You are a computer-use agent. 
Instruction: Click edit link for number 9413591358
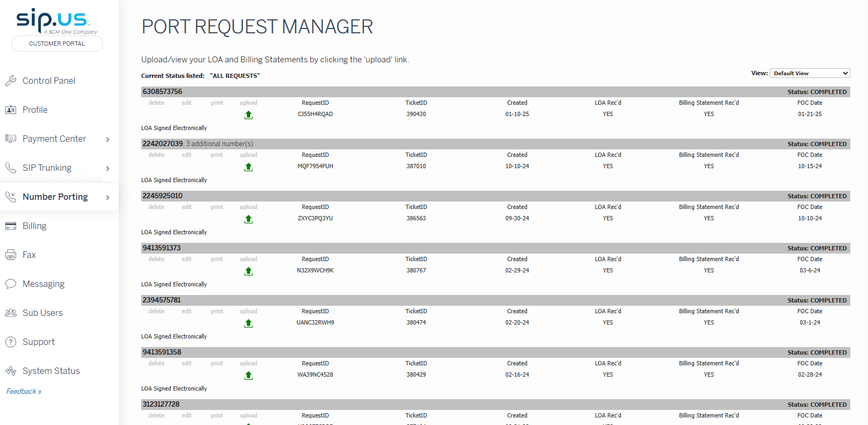click(186, 363)
